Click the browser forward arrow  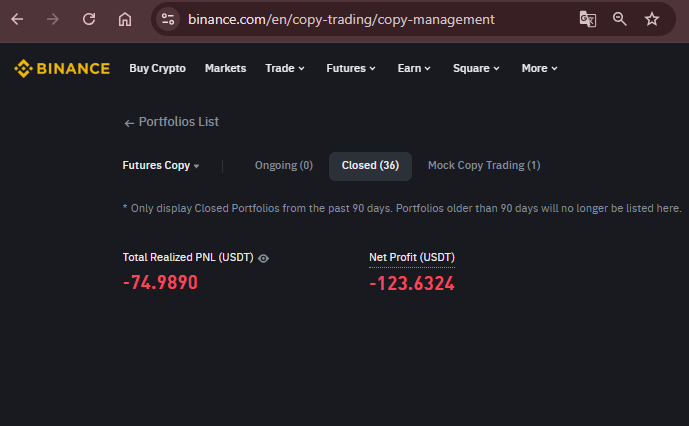pyautogui.click(x=53, y=19)
